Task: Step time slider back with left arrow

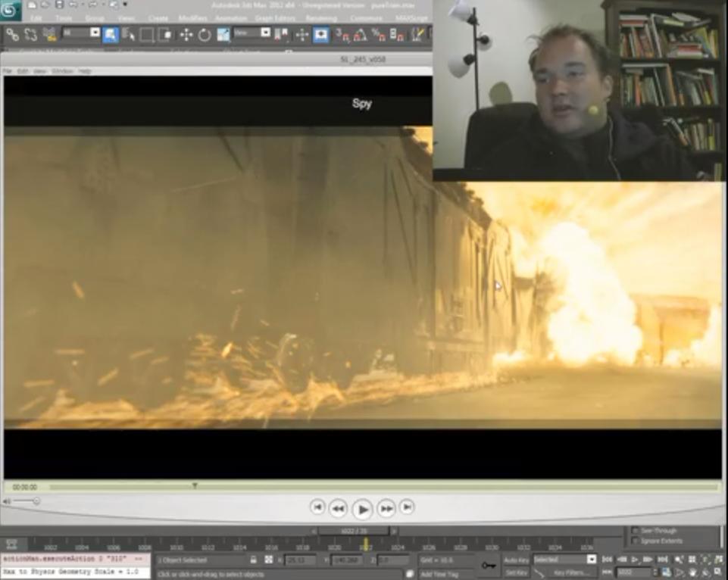Action: (x=314, y=530)
